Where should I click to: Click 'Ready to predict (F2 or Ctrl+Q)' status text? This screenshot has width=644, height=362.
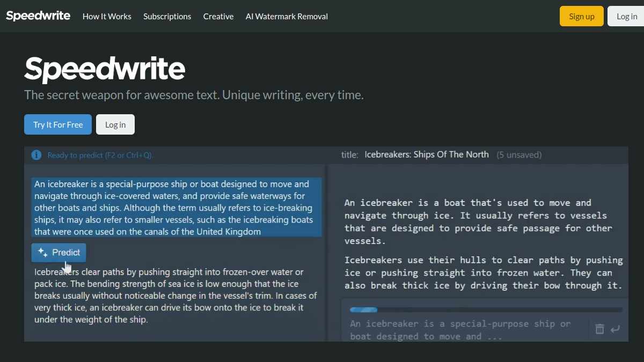point(100,155)
